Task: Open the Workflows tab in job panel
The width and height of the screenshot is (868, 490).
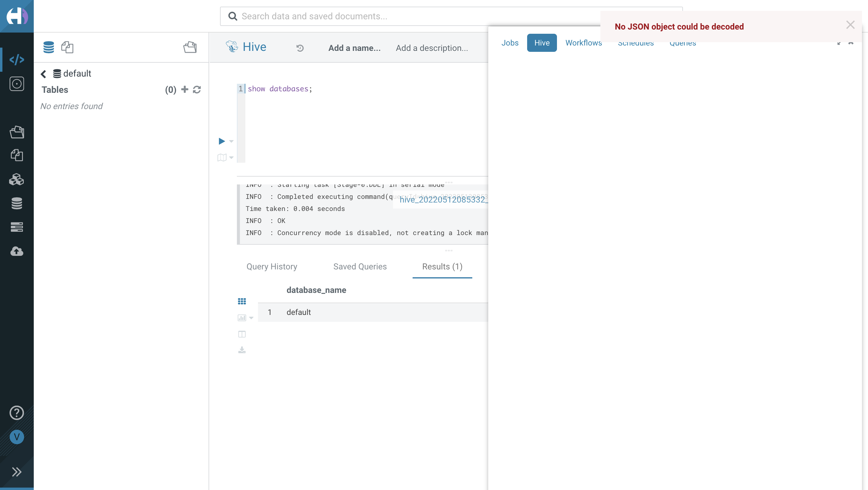Action: point(583,43)
